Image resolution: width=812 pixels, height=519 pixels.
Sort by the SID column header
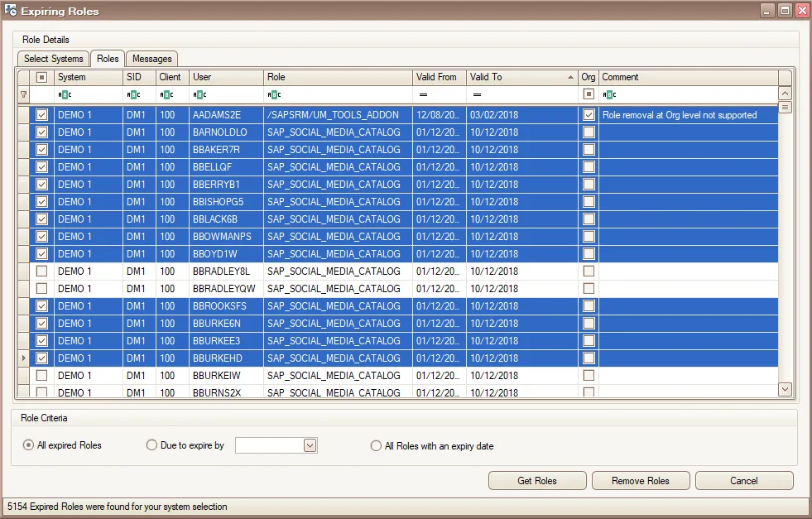139,77
